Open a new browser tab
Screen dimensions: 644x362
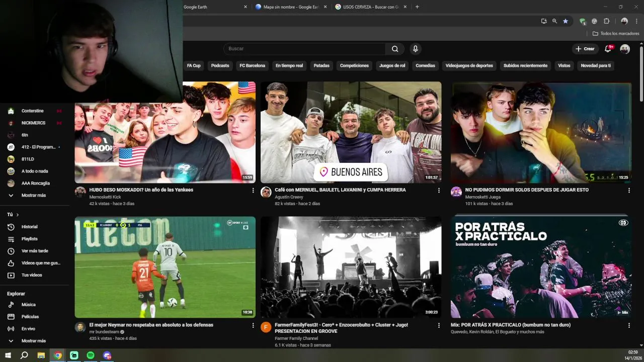coord(417,7)
